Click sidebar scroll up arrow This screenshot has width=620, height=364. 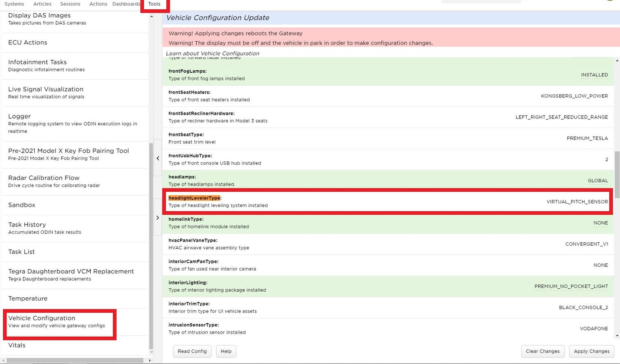(x=151, y=17)
